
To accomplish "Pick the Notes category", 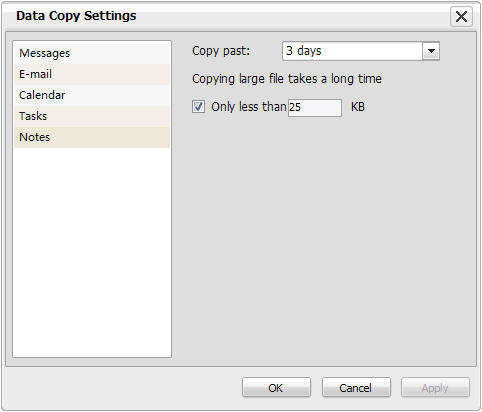I will pos(92,137).
